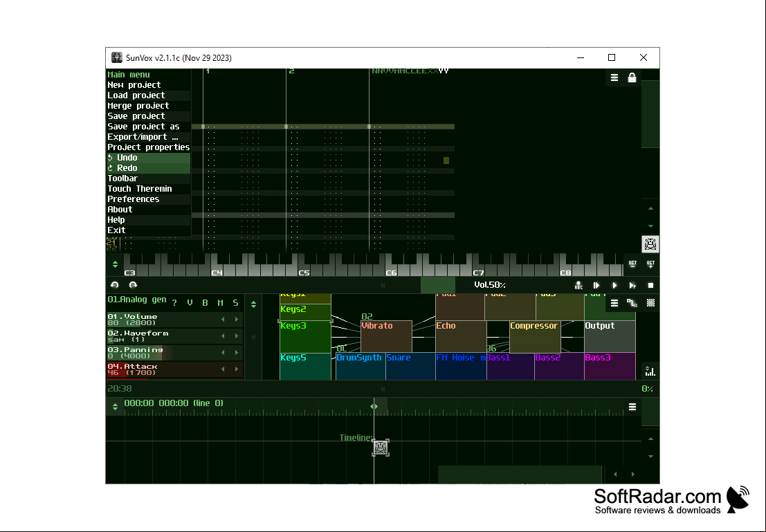Open the module view hamburger menu
The image size is (766, 532).
tap(614, 303)
